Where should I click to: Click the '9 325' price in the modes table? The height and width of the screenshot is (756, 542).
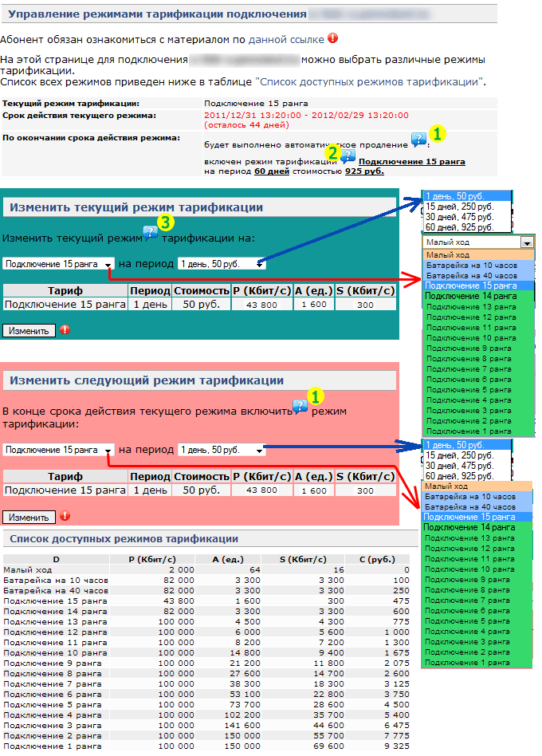tap(397, 746)
